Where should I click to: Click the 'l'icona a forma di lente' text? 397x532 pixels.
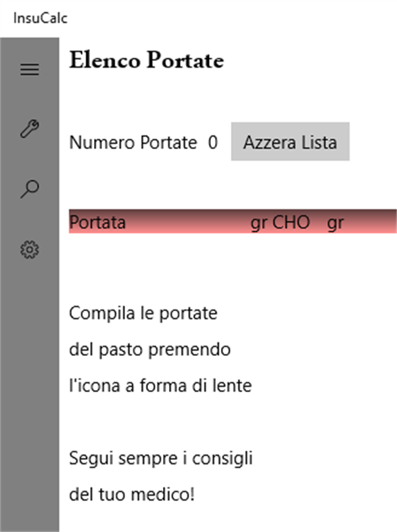click(160, 386)
